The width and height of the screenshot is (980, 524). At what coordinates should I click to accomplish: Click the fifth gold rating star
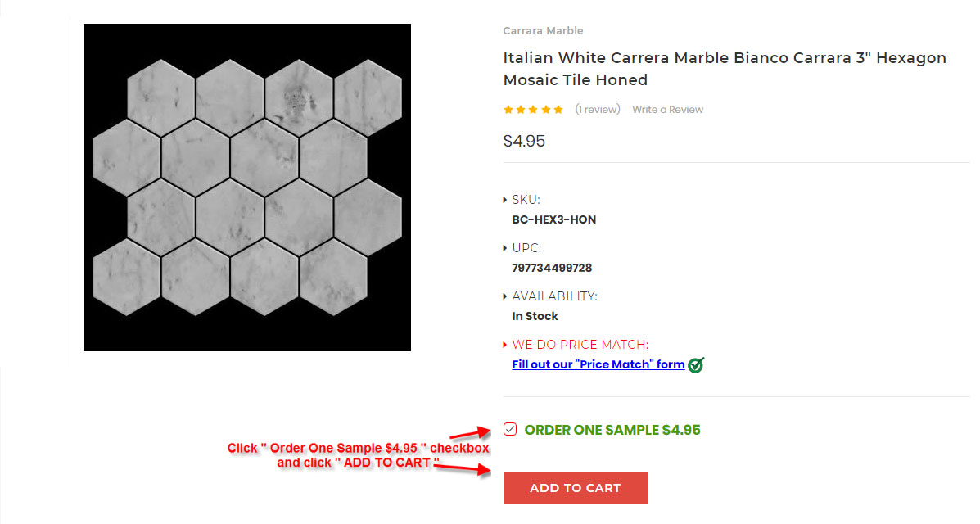[558, 110]
